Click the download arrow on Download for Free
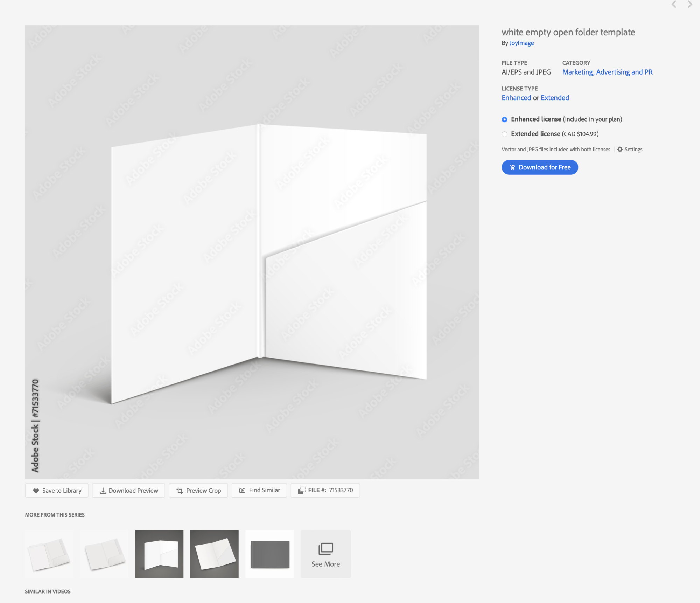Viewport: 700px width, 603px height. (x=513, y=167)
